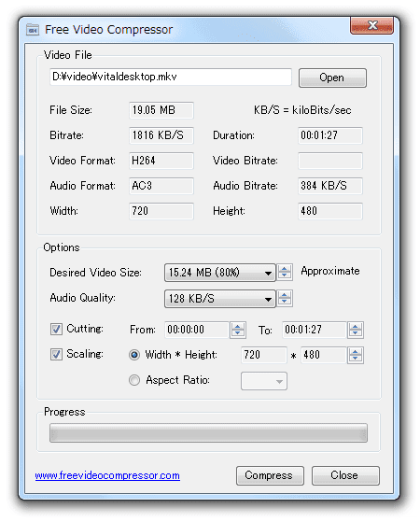
Task: Increase the scaling Height spinner value
Action: coord(356,351)
